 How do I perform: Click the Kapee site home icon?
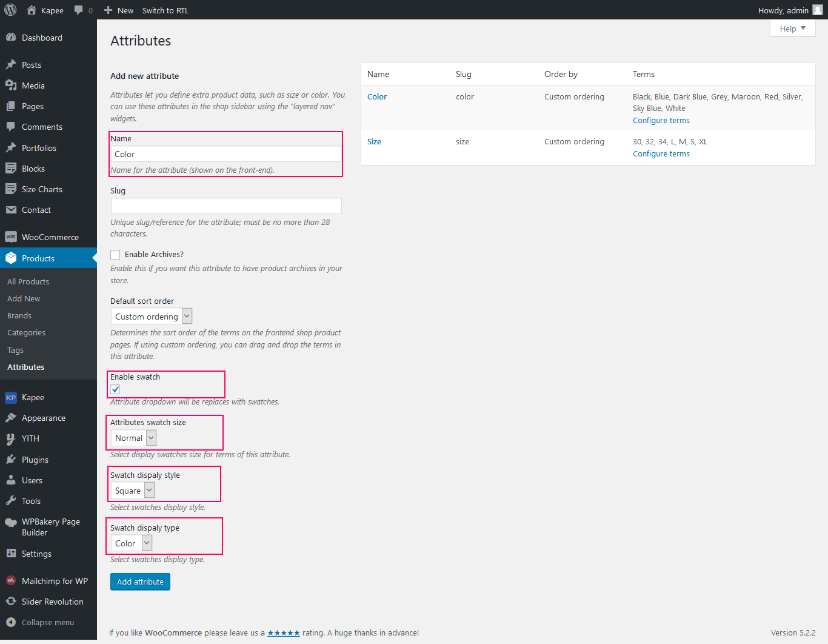[32, 10]
